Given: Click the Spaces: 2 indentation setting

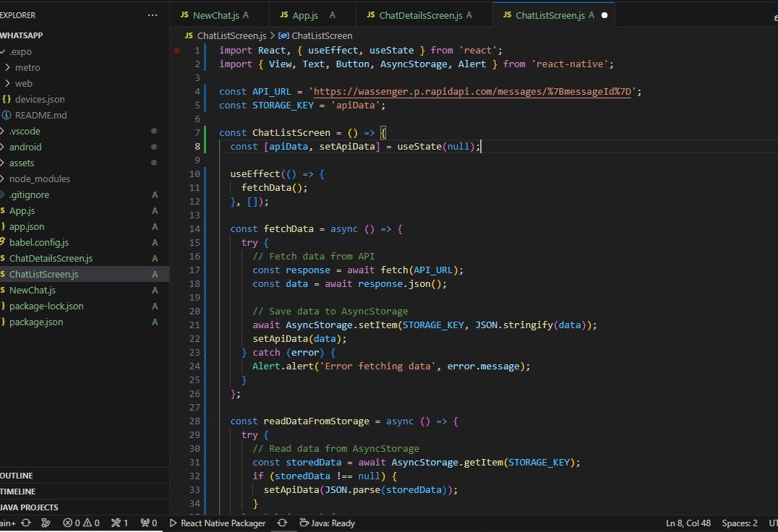Looking at the screenshot, I should point(739,523).
